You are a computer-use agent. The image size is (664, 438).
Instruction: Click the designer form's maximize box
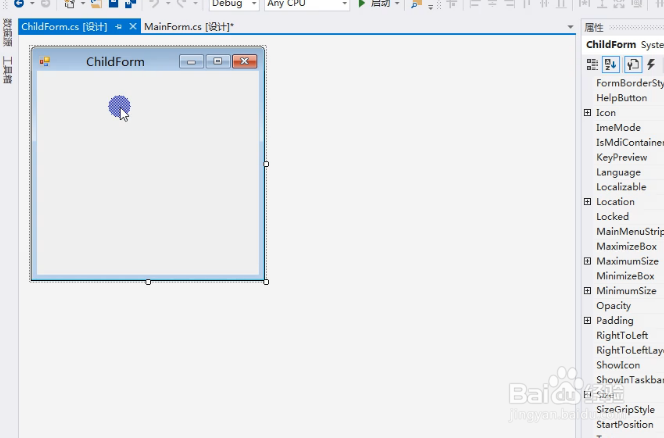click(218, 61)
